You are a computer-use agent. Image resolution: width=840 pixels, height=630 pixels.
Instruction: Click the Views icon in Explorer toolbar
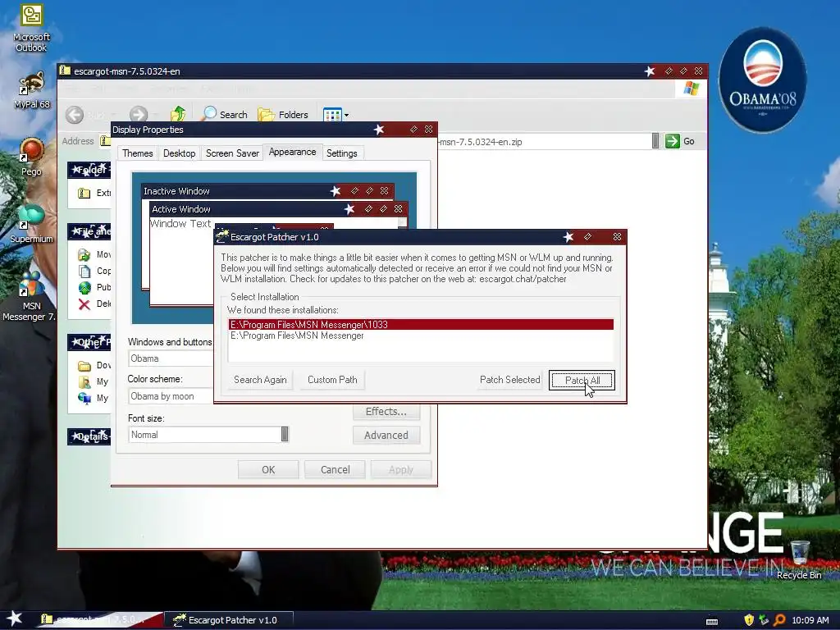(332, 115)
